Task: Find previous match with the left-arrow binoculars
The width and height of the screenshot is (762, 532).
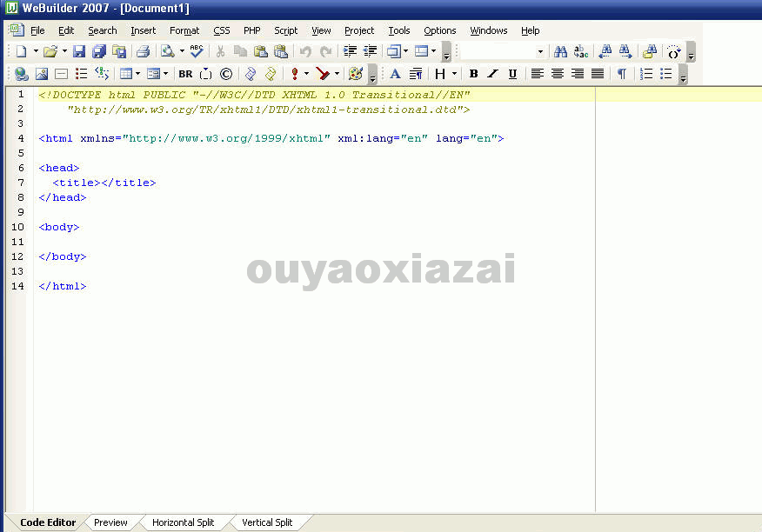Action: (605, 51)
